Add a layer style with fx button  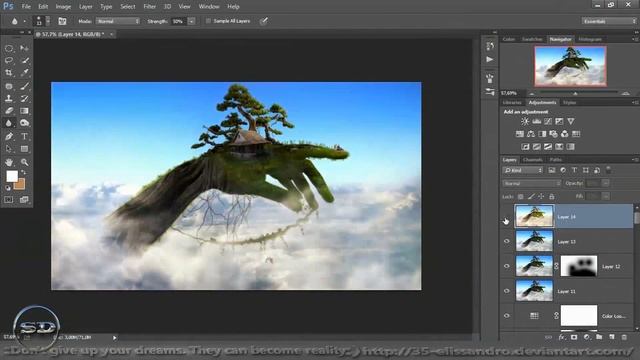(562, 337)
